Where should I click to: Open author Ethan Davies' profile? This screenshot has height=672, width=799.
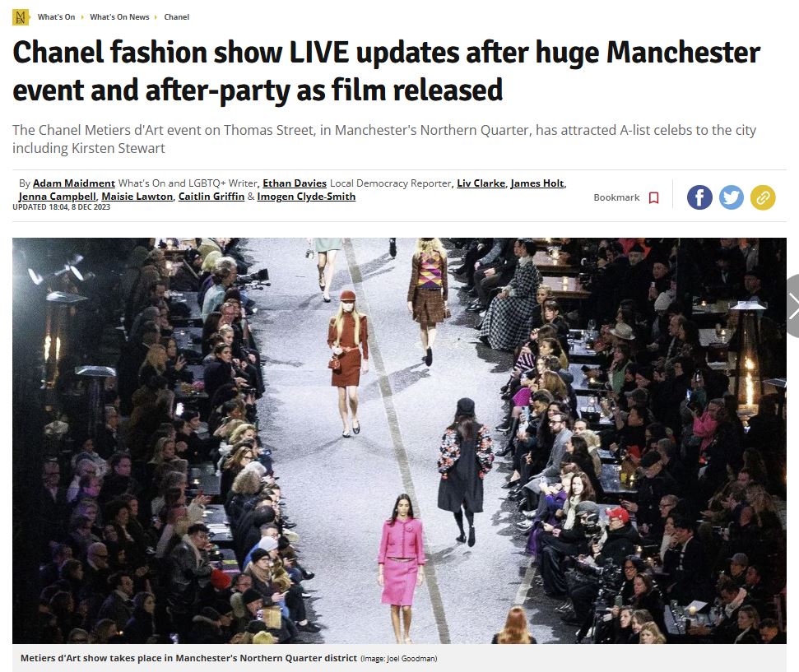pos(295,183)
